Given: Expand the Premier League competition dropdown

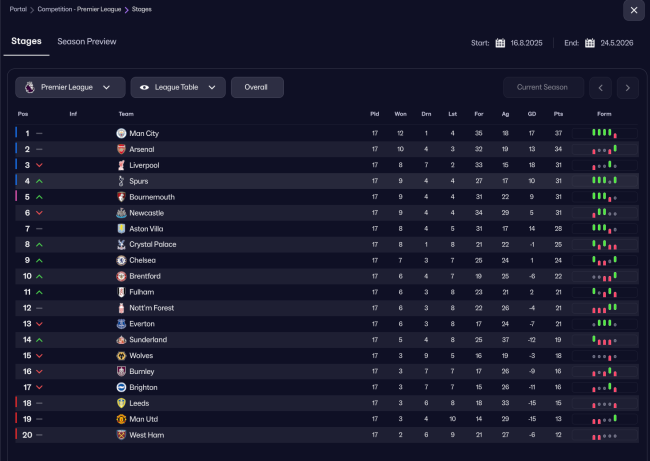Looking at the screenshot, I should 70,88.
